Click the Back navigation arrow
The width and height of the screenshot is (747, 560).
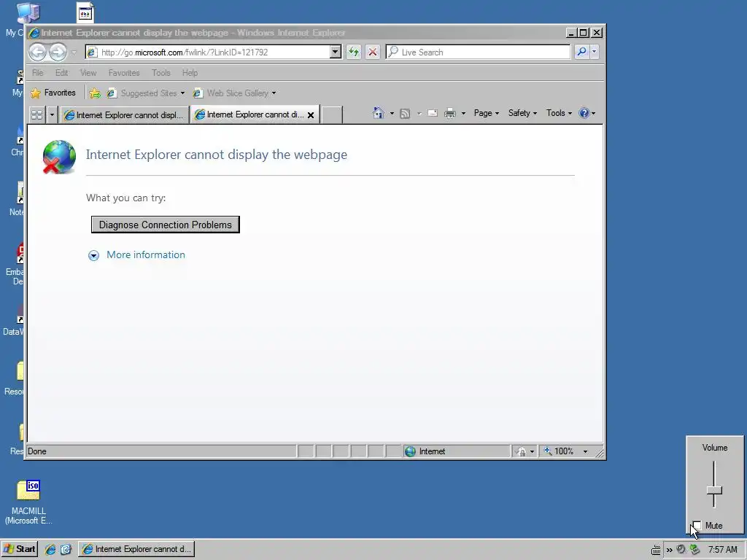pyautogui.click(x=38, y=52)
